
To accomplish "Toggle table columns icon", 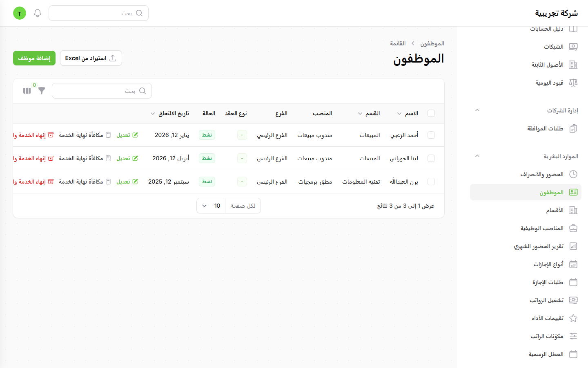I will click(x=27, y=91).
